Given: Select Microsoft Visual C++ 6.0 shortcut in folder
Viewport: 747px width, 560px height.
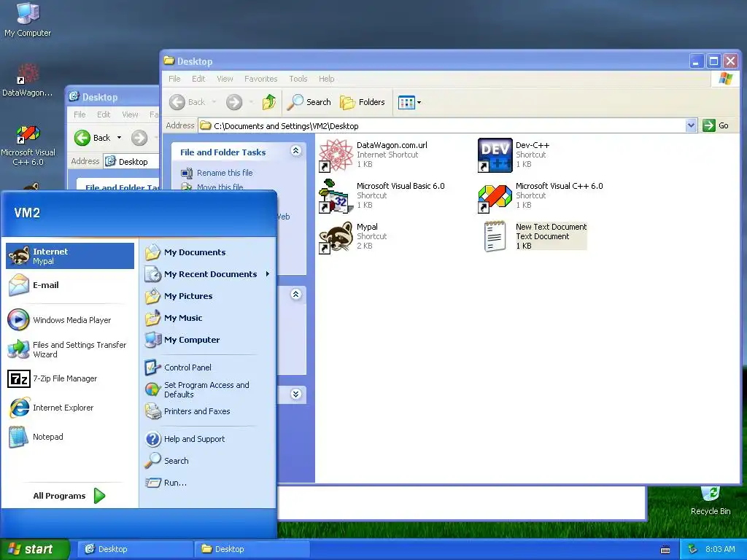Looking at the screenshot, I should pyautogui.click(x=541, y=195).
